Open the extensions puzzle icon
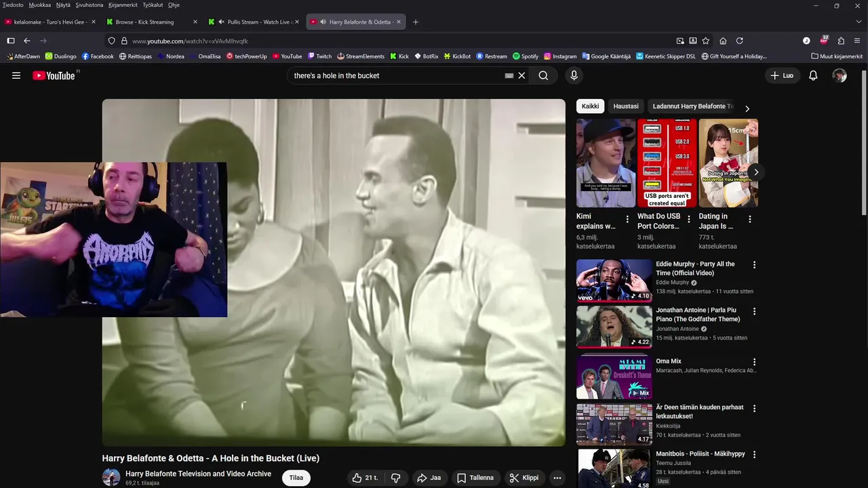Image resolution: width=868 pixels, height=488 pixels. tap(841, 41)
